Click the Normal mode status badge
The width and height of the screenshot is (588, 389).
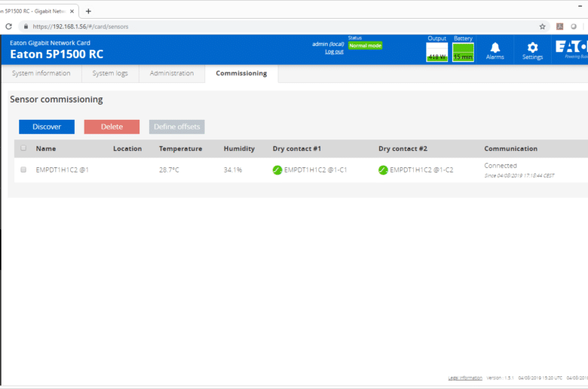click(366, 45)
